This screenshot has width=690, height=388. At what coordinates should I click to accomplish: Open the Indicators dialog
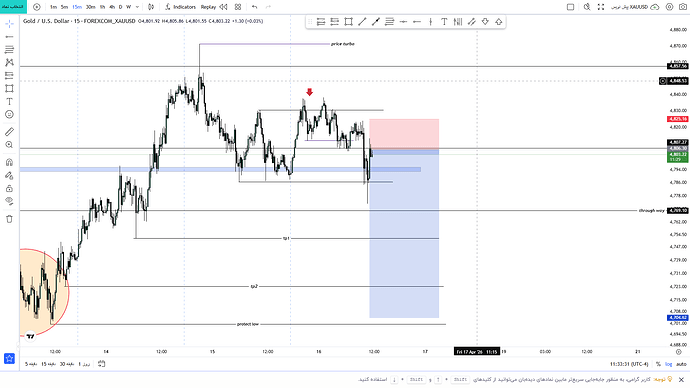tap(180, 7)
